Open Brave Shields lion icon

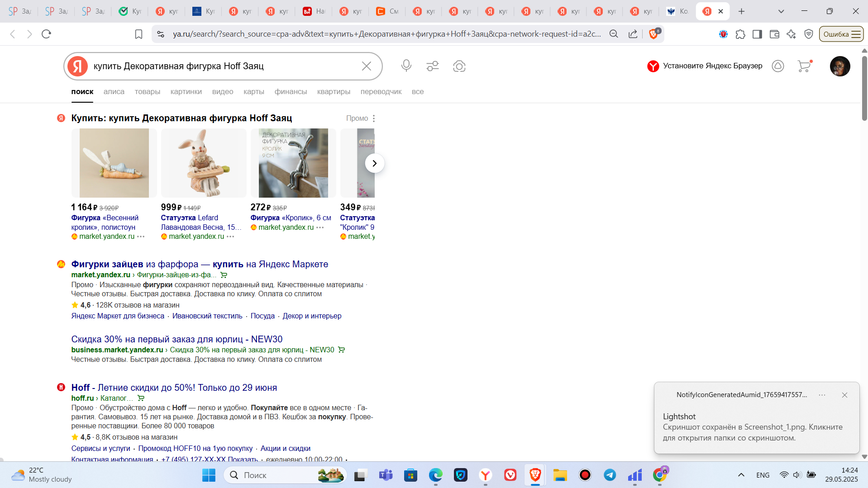coord(654,34)
